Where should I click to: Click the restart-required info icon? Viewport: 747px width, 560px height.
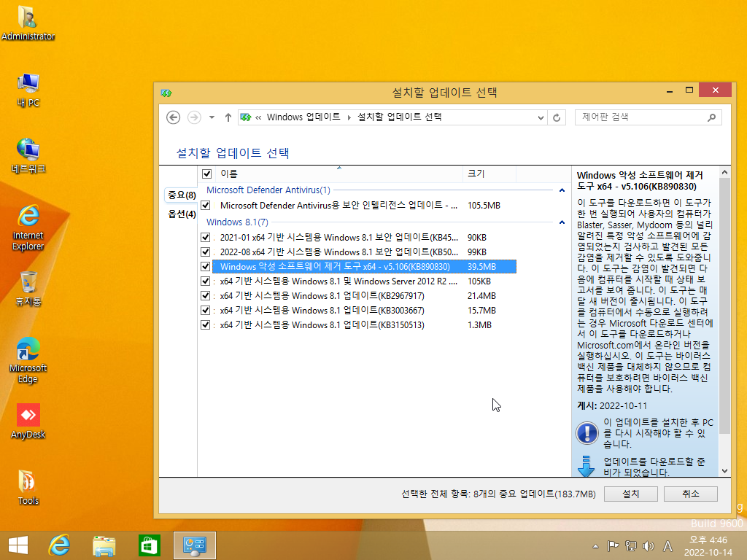tap(587, 433)
